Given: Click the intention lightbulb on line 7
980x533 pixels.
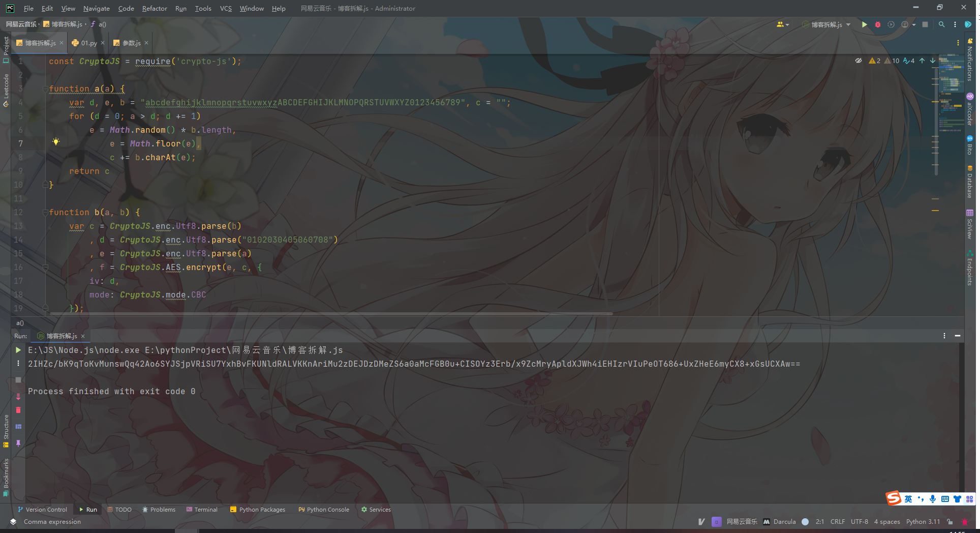Looking at the screenshot, I should [56, 142].
